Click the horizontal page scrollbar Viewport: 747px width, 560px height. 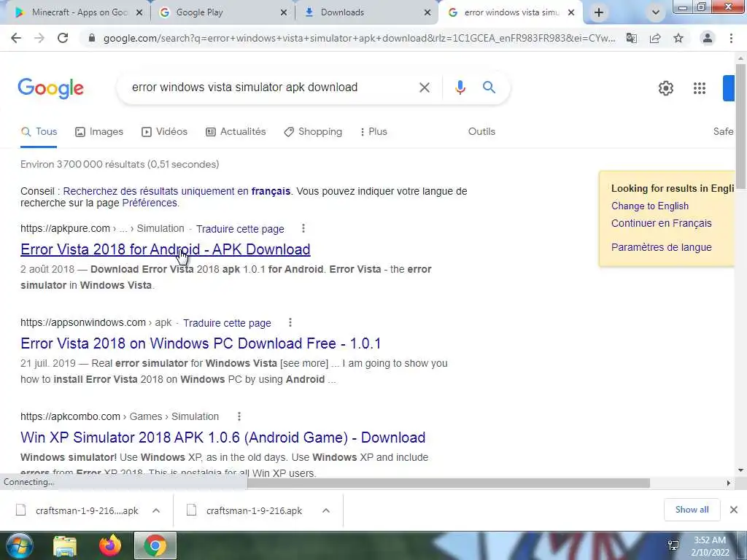coord(449,483)
